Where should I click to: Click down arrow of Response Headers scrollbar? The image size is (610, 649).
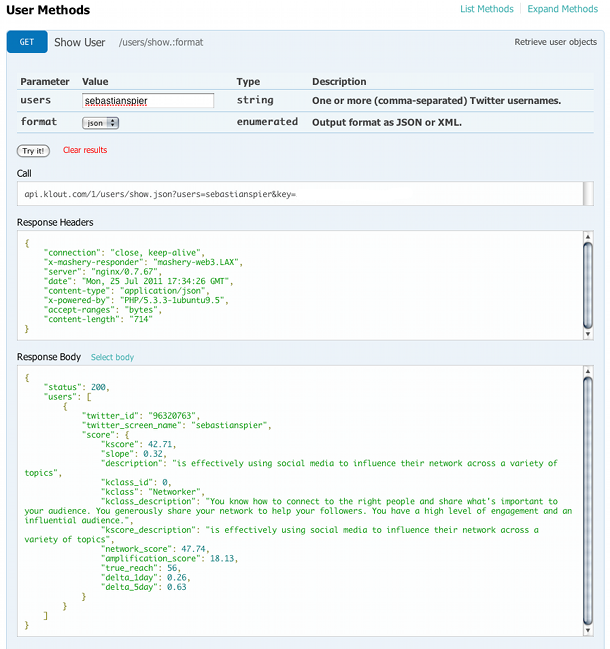click(x=588, y=334)
